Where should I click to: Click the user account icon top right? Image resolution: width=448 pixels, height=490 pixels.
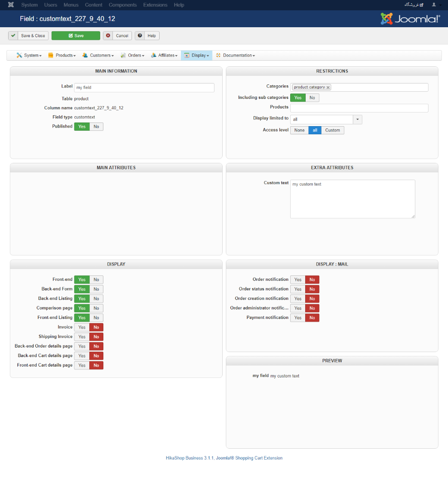click(x=434, y=5)
